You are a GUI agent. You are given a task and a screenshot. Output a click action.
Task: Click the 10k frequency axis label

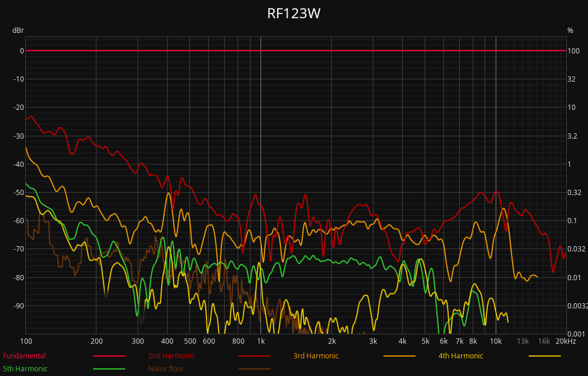click(496, 341)
